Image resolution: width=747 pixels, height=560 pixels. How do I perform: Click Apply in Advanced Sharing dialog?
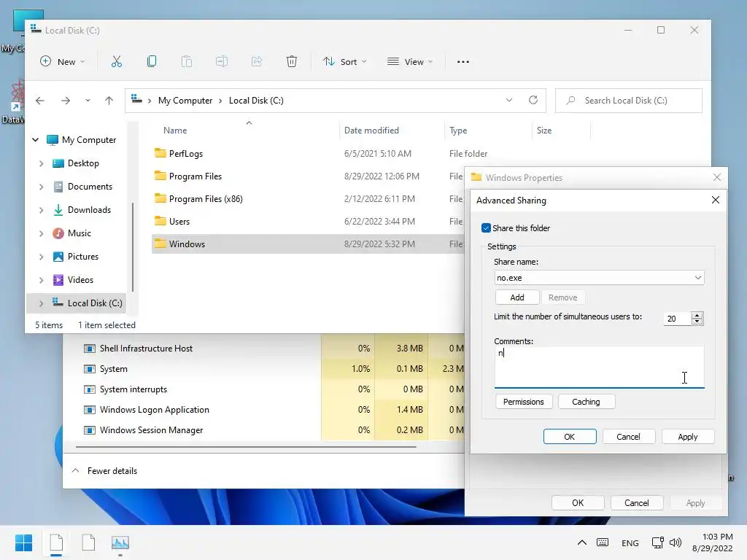[x=688, y=437]
